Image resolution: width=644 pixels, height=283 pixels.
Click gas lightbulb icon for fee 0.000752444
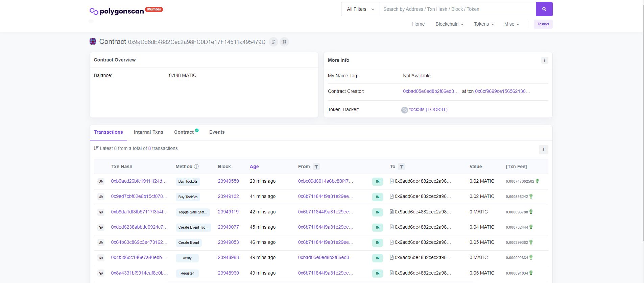[531, 227]
